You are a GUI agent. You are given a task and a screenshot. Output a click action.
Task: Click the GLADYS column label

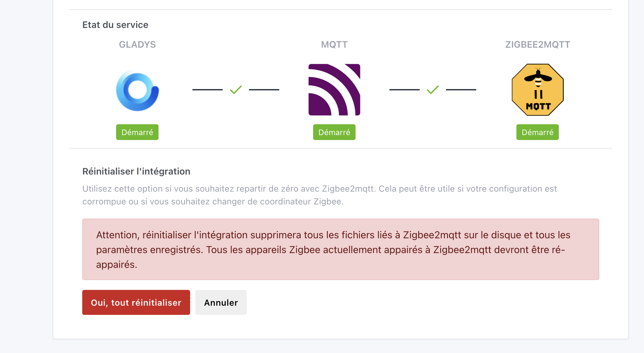tap(137, 44)
